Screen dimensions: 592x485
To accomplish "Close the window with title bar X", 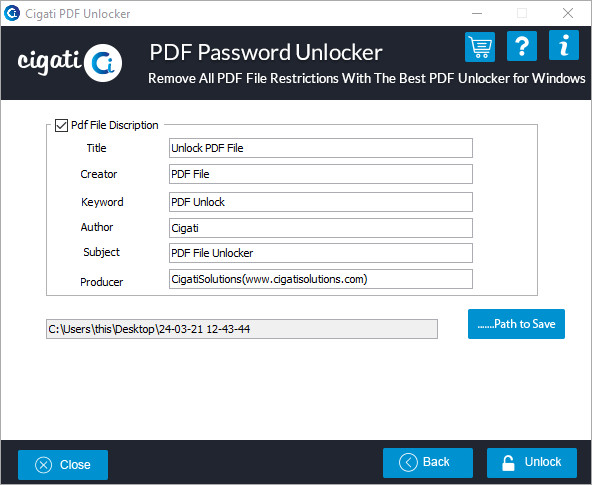I will (x=567, y=14).
